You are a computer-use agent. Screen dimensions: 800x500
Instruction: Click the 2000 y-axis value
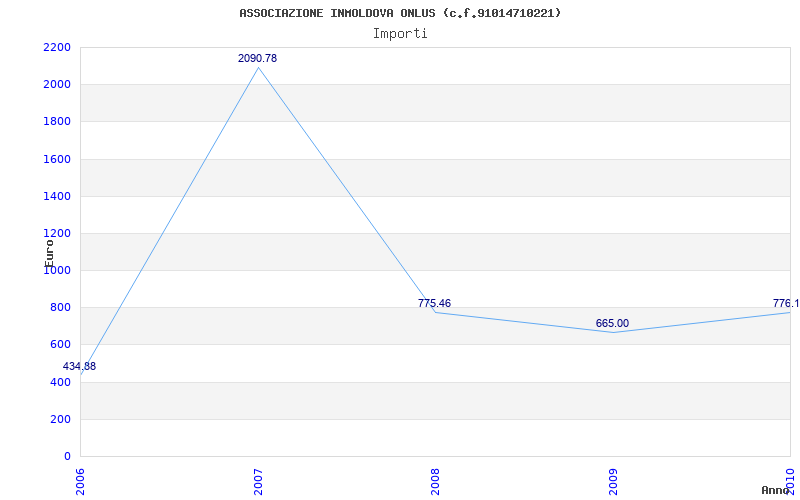coord(57,85)
